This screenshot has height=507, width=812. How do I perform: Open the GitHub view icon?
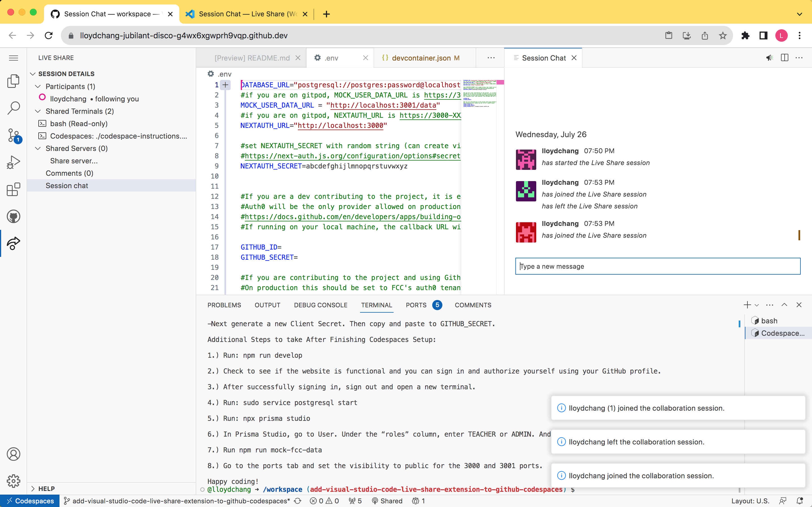[14, 216]
